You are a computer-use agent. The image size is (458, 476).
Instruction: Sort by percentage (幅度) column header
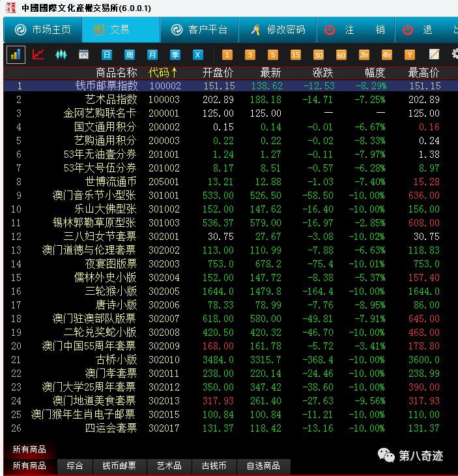pos(375,73)
